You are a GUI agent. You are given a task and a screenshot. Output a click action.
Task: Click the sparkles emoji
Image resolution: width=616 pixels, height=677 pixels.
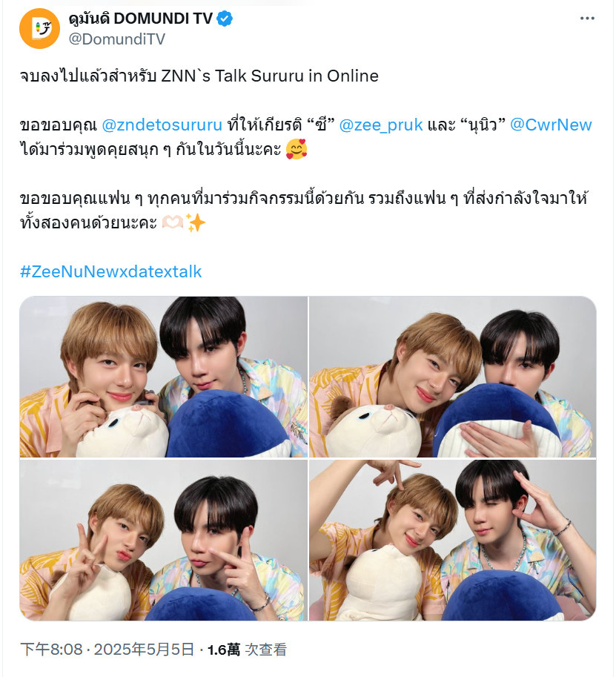(196, 222)
